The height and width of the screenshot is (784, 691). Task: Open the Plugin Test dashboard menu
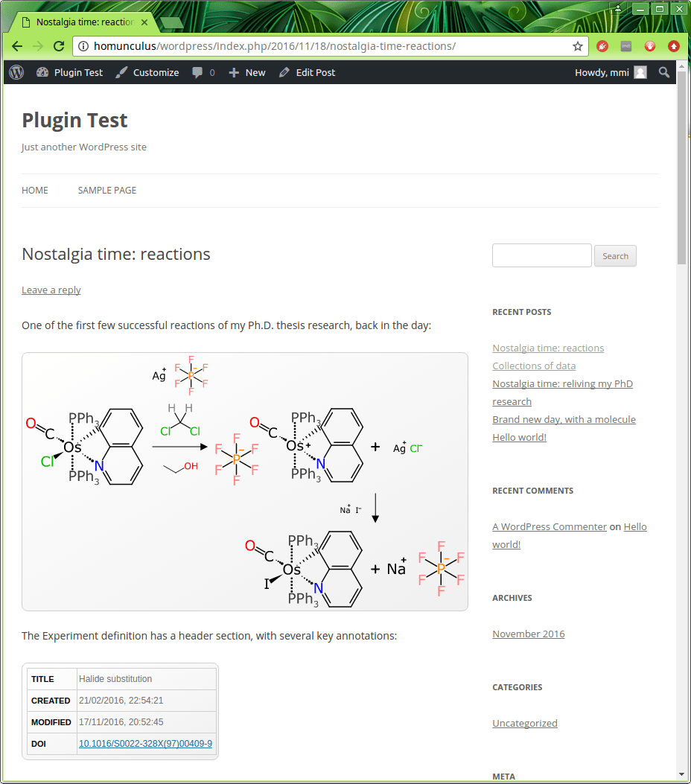pos(69,72)
